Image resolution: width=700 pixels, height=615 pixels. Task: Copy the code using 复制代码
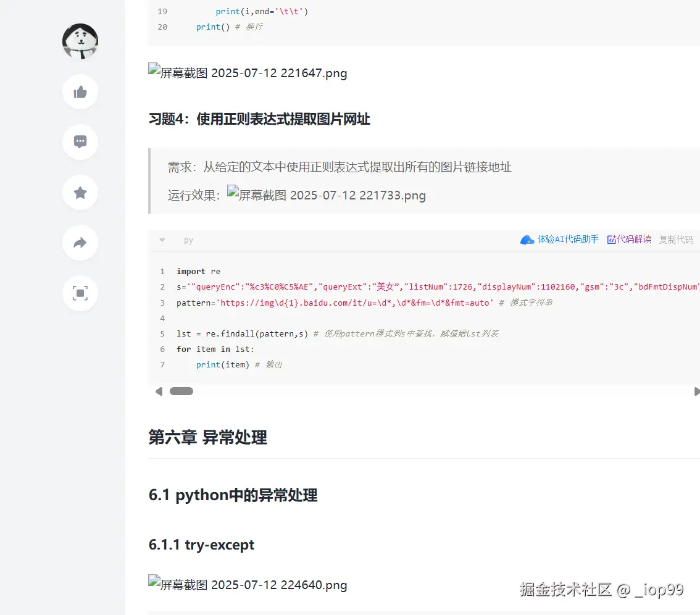[x=676, y=240]
